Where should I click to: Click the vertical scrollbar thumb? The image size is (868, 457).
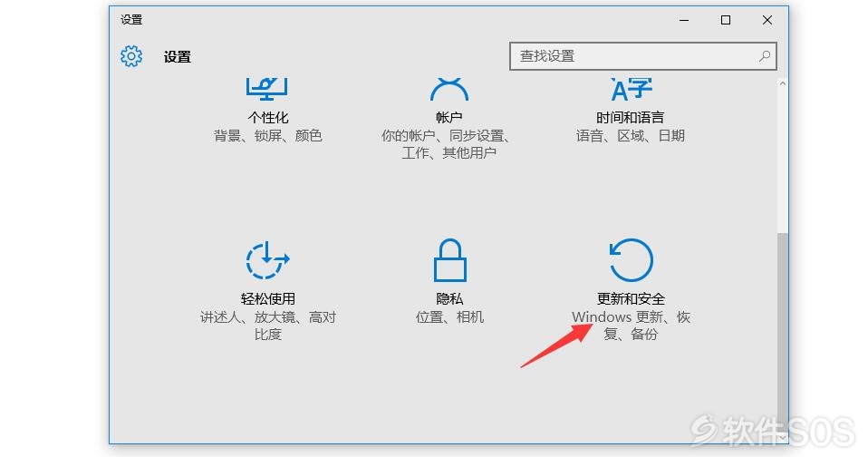tap(783, 336)
